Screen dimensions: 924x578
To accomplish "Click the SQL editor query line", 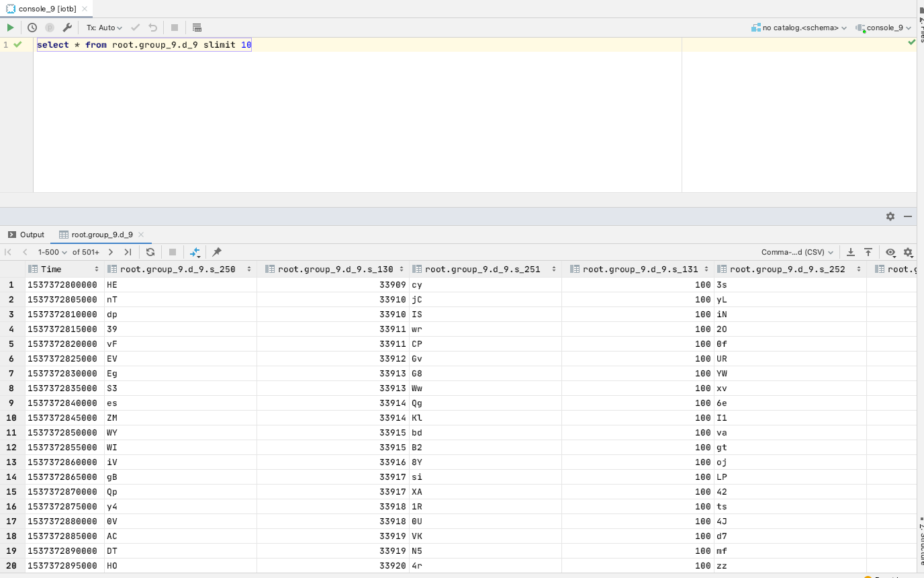I will (144, 44).
